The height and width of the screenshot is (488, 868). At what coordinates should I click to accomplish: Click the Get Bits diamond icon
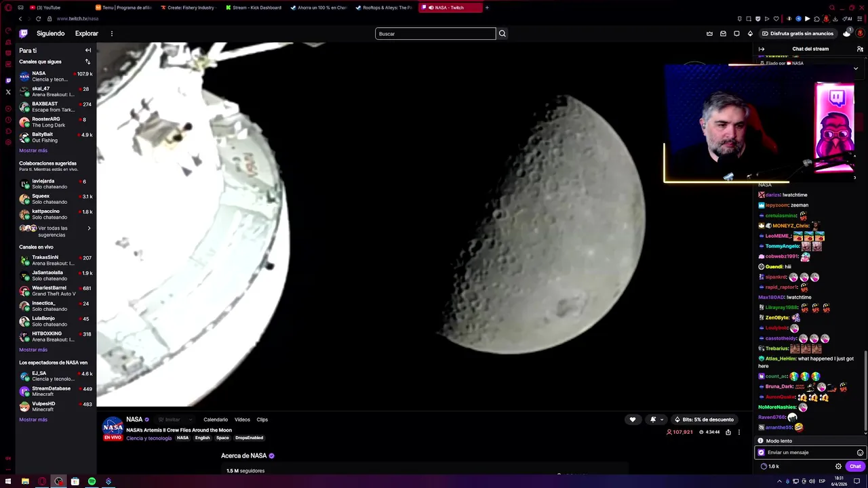(x=750, y=33)
